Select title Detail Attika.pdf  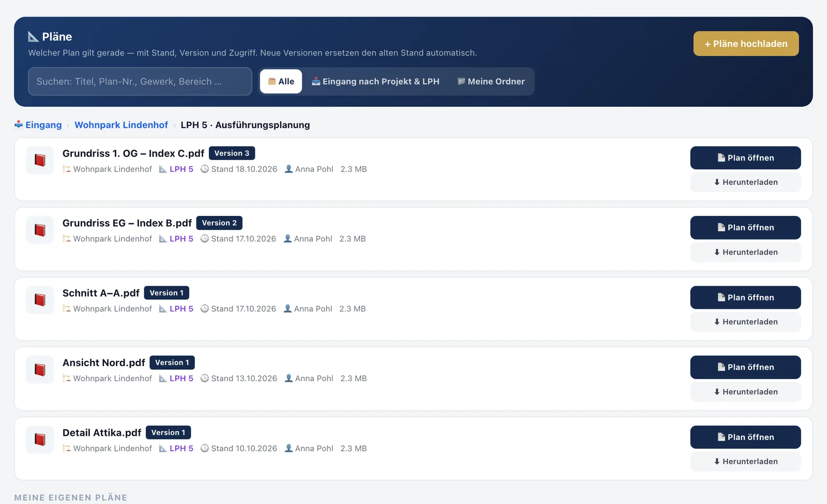[x=102, y=433]
